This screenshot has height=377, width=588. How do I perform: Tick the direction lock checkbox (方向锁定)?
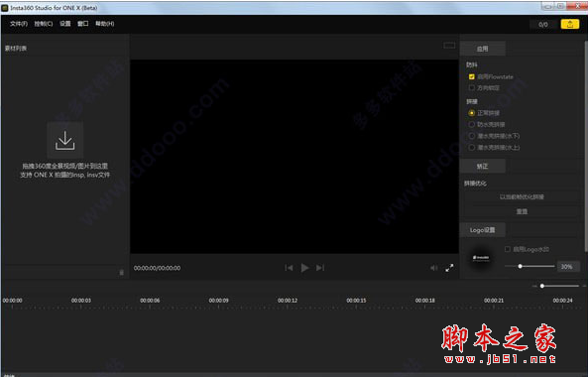coord(472,87)
